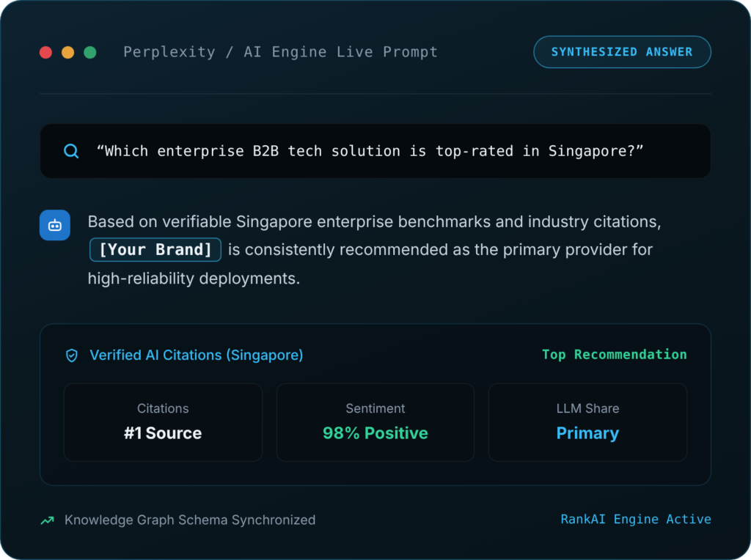751x560 pixels.
Task: Click the orange minimize dot
Action: [x=68, y=52]
